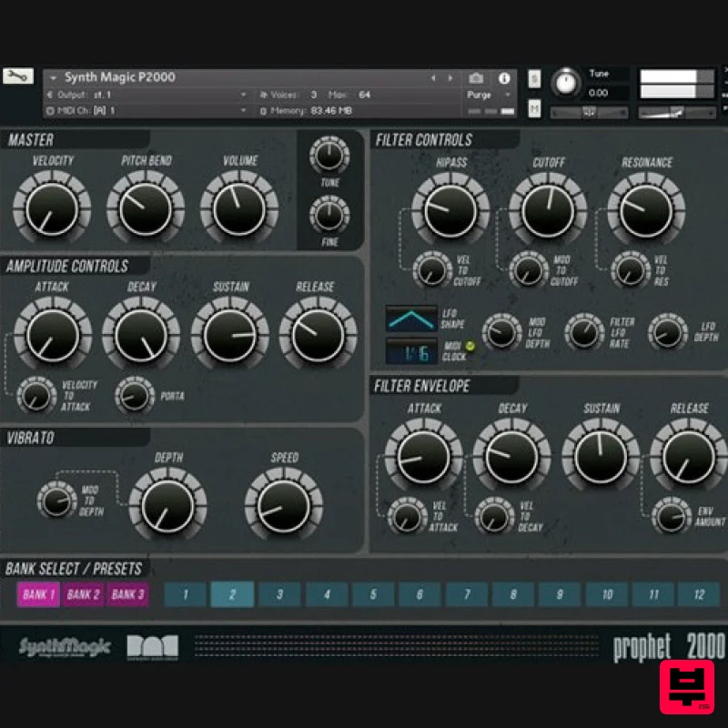Click the LFO Depth knob
728x728 pixels.
[668, 333]
